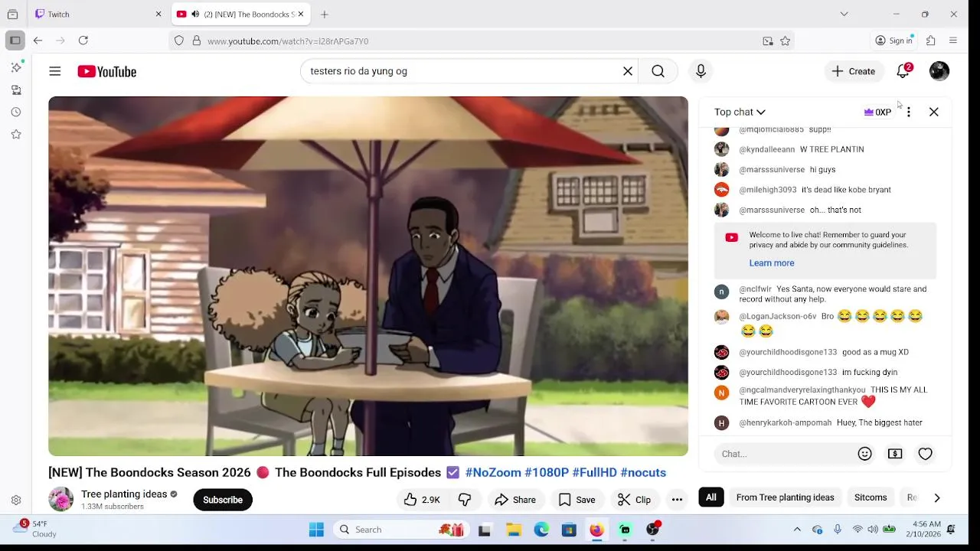Click @kyndalleeann's avatar in chat
Viewport: 980px width, 551px height.
(721, 149)
